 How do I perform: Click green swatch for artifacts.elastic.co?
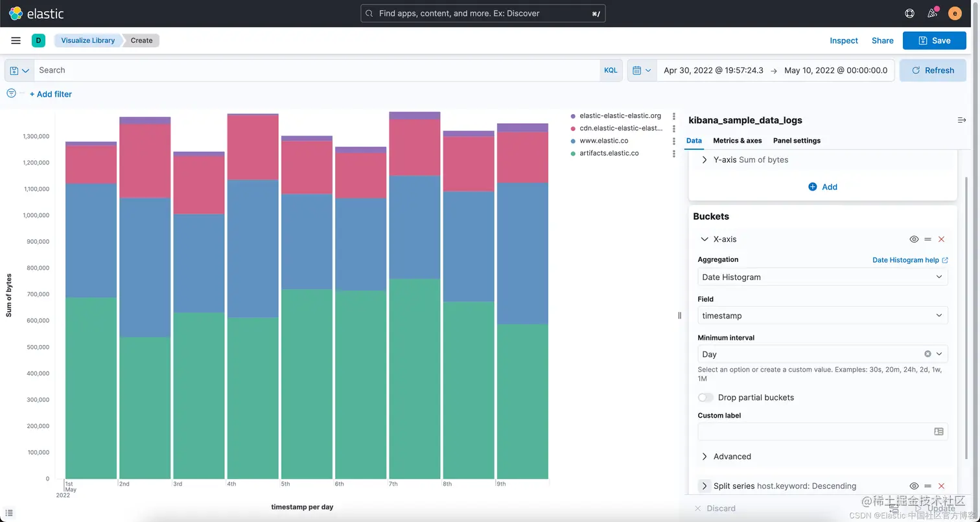[573, 154]
